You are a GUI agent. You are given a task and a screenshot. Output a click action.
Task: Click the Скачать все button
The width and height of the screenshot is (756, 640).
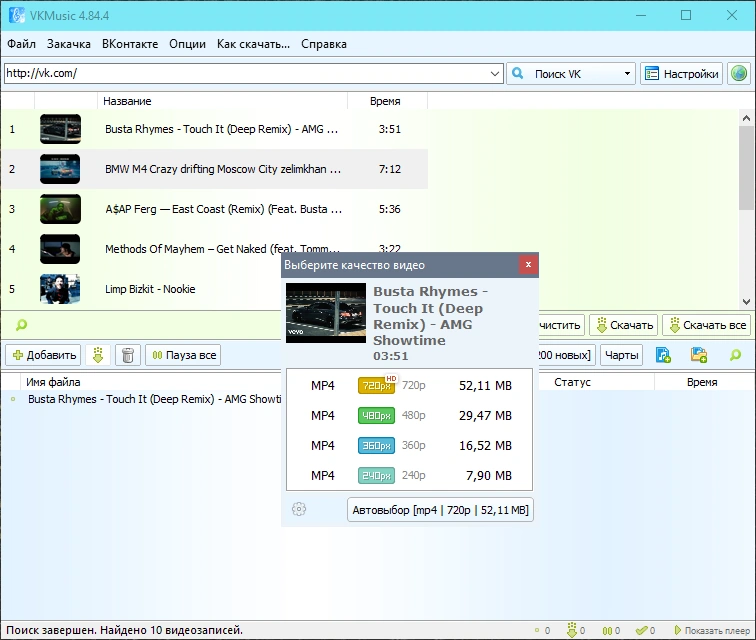pyautogui.click(x=707, y=325)
